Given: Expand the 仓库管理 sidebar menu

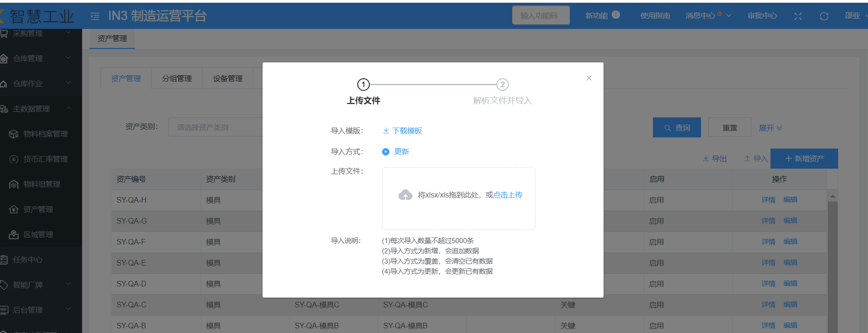Looking at the screenshot, I should pos(69,58).
